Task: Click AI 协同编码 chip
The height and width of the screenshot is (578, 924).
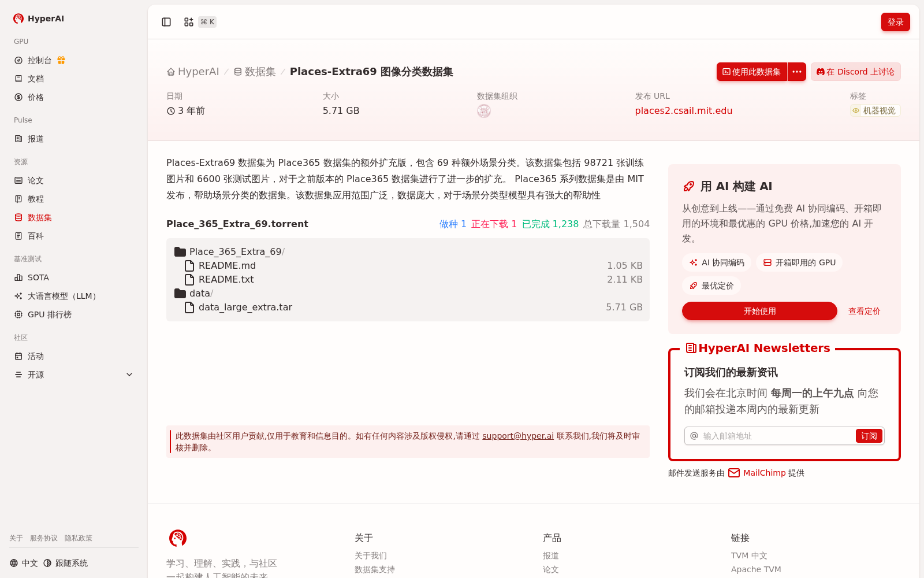Action: [717, 262]
